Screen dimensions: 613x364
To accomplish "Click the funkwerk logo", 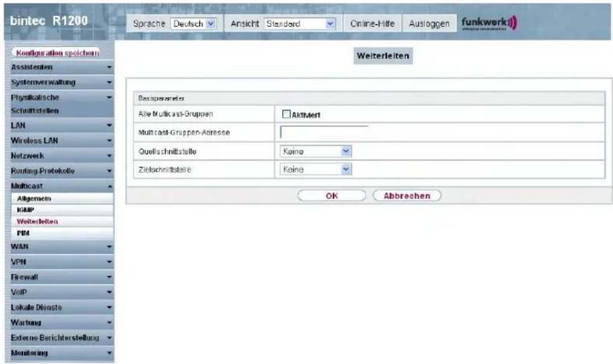I will [489, 23].
